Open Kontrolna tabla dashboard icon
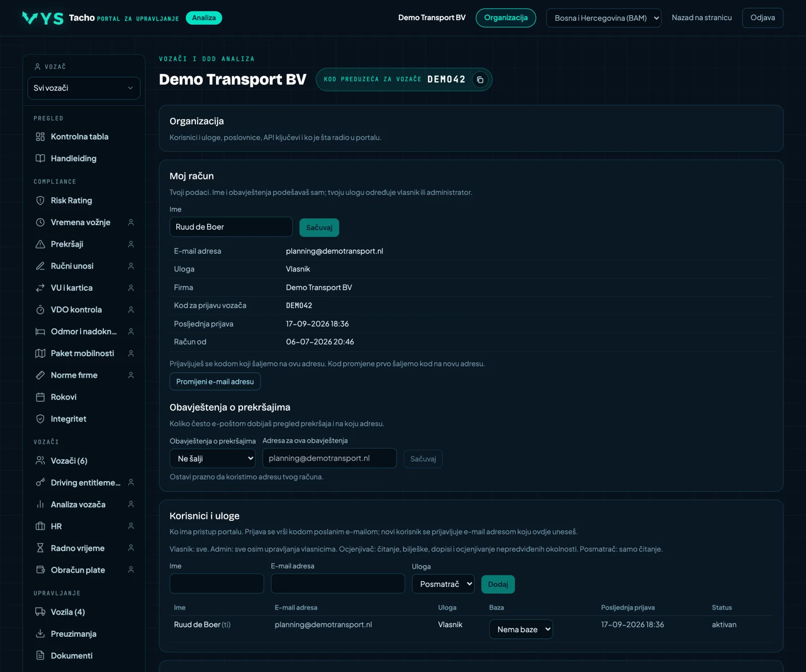Viewport: 806px width, 672px height. [x=40, y=137]
